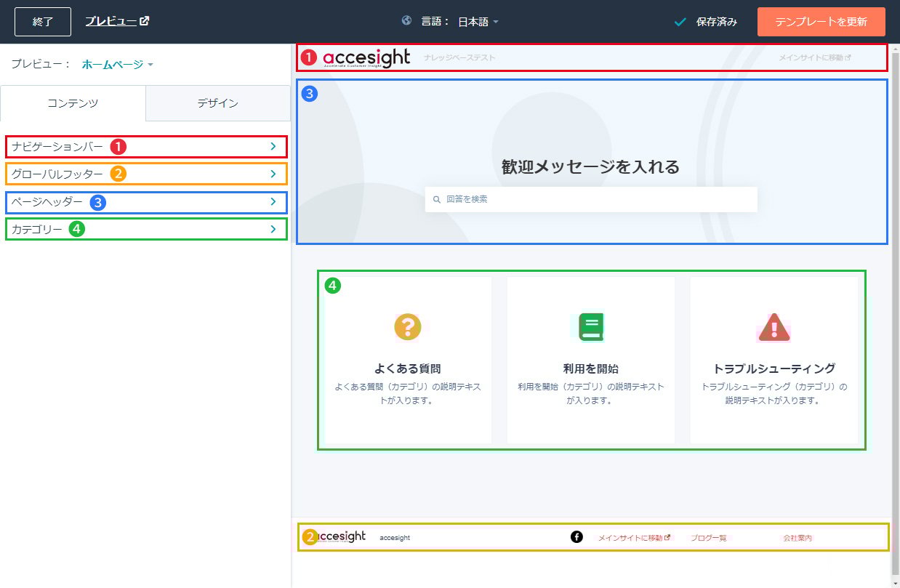The height and width of the screenshot is (588, 900).
Task: Switch to the コンテンツ tab
Action: pos(73,103)
